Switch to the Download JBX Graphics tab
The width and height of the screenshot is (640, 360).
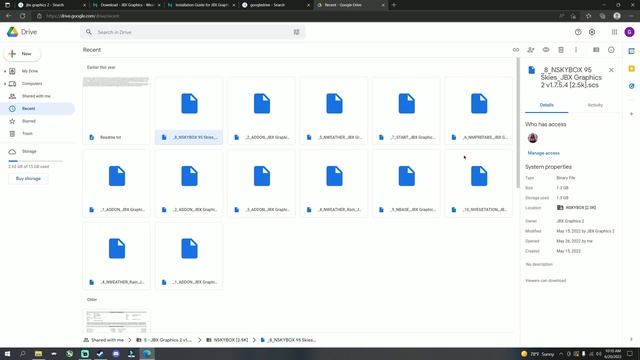point(127,5)
